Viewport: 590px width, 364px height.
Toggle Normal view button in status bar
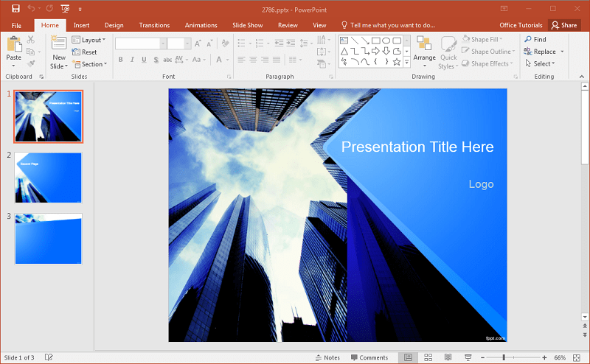pos(408,357)
